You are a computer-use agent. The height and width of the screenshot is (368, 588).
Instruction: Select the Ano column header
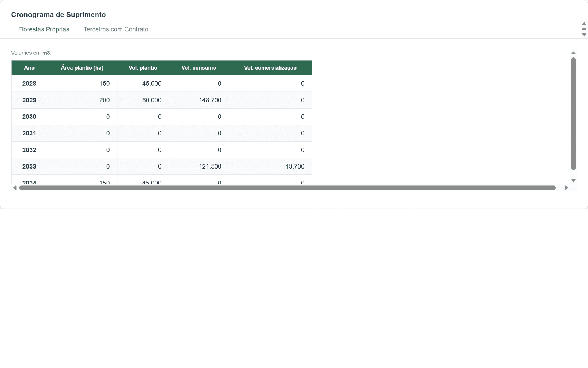(29, 68)
